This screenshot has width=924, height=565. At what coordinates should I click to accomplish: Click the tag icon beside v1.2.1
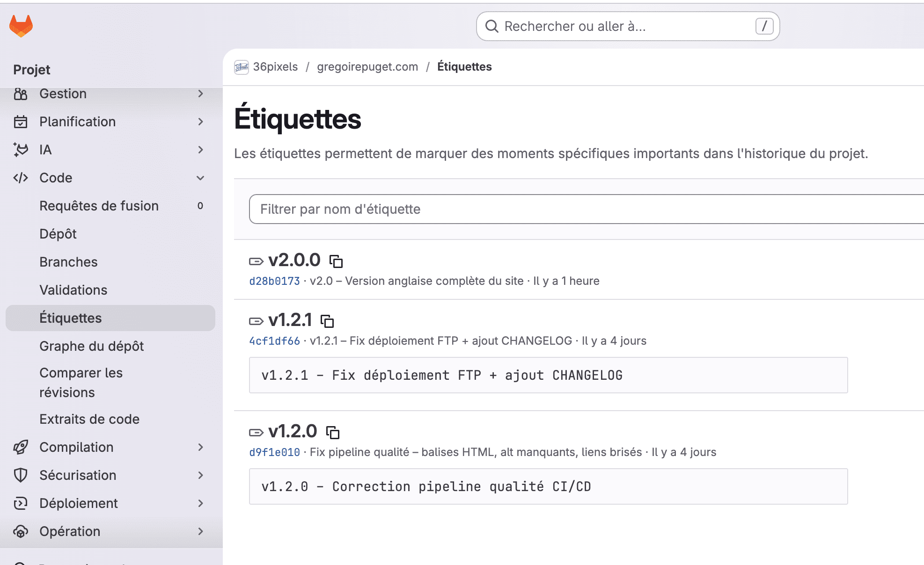click(256, 321)
